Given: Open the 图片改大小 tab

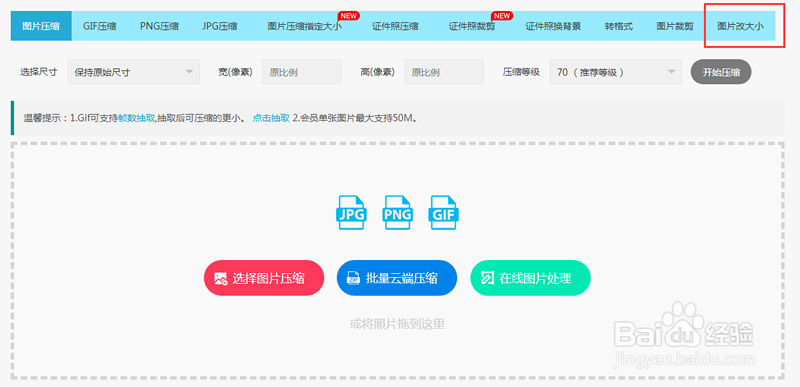Looking at the screenshot, I should tap(740, 26).
